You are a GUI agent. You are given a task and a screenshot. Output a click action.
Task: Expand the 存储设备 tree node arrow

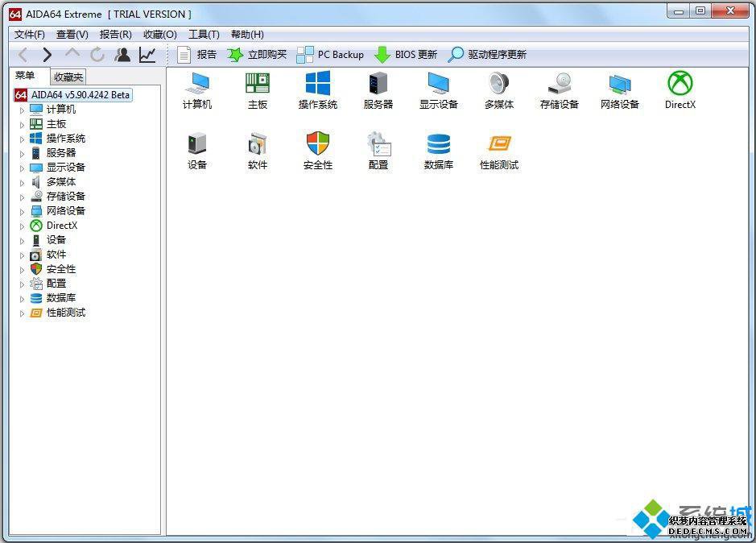[x=22, y=197]
